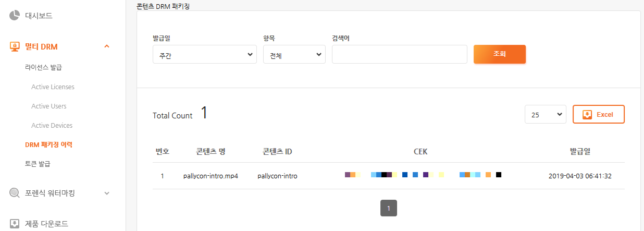
Task: Open the 항목 전체 dropdown
Action: coord(294,54)
